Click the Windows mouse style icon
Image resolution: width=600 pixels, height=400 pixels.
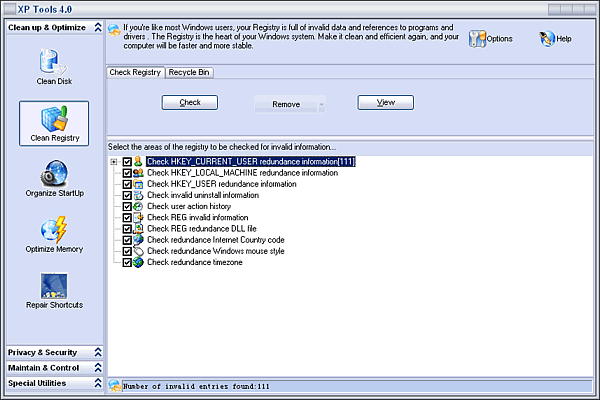138,251
